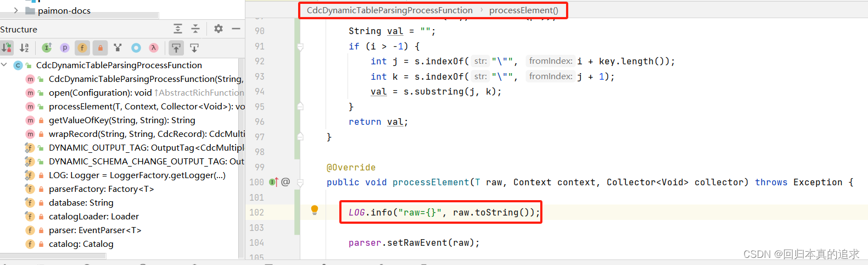Fold processElement method at line 100
Viewport: 868px width, 265px height.
(x=300, y=182)
